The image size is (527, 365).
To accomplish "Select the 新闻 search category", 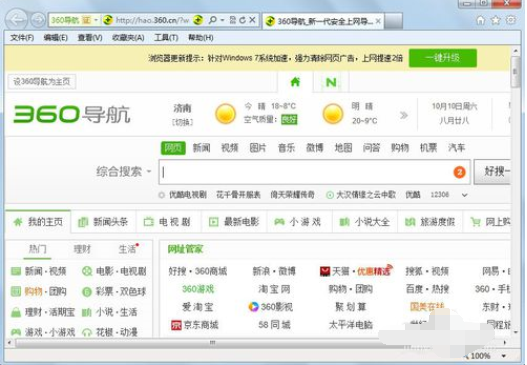I will (x=201, y=148).
